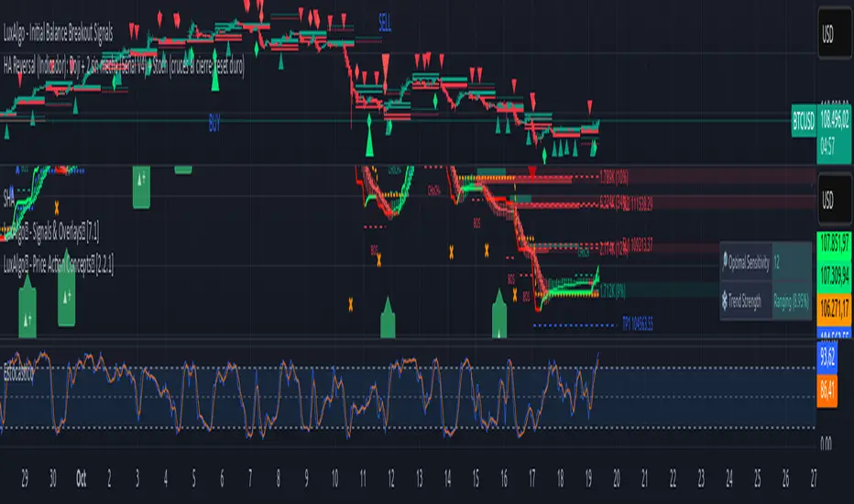Click date 10 on the time axis

coord(334,479)
